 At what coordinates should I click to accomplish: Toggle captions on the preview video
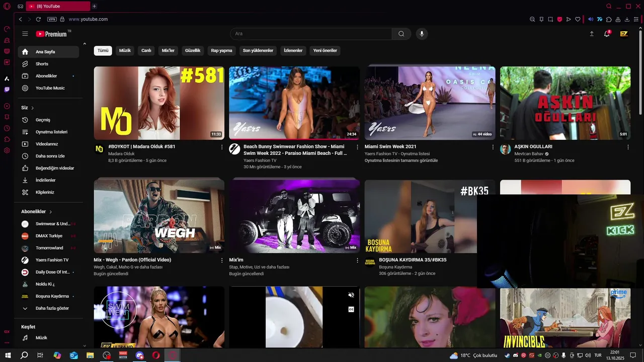(351, 309)
